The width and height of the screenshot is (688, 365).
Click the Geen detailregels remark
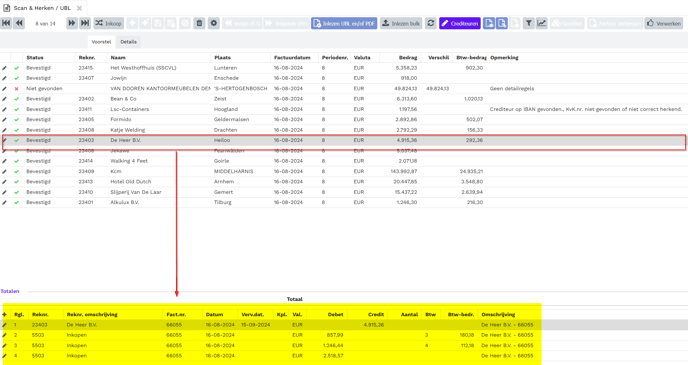coord(512,89)
